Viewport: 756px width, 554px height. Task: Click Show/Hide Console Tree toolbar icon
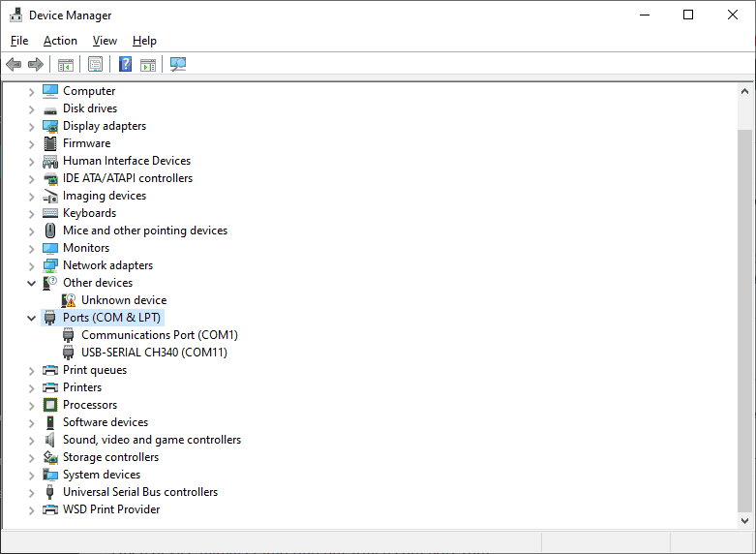coord(66,65)
